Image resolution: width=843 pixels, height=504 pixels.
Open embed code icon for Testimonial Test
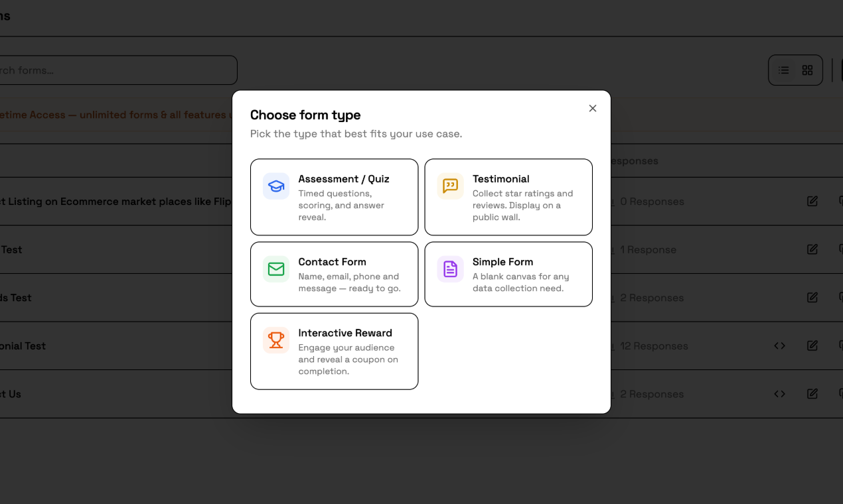779,346
